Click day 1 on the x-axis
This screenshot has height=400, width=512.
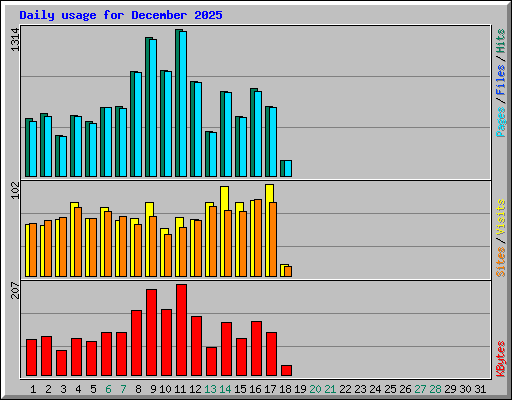tap(33, 389)
